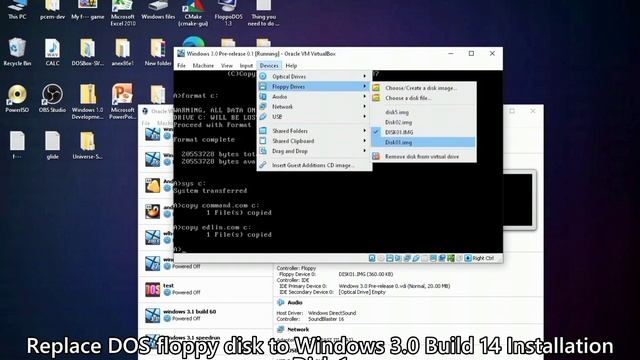640x360 pixels.
Task: Expand arrow next to Shared Folders
Action: [364, 131]
